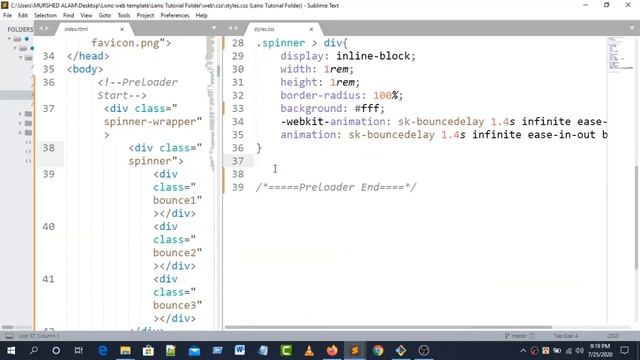Open the Goto menu

tap(104, 16)
